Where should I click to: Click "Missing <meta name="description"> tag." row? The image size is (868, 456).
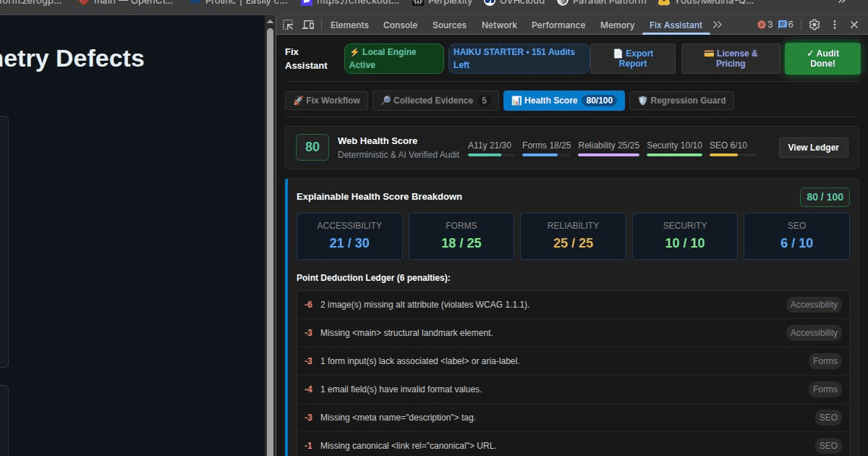pyautogui.click(x=573, y=418)
